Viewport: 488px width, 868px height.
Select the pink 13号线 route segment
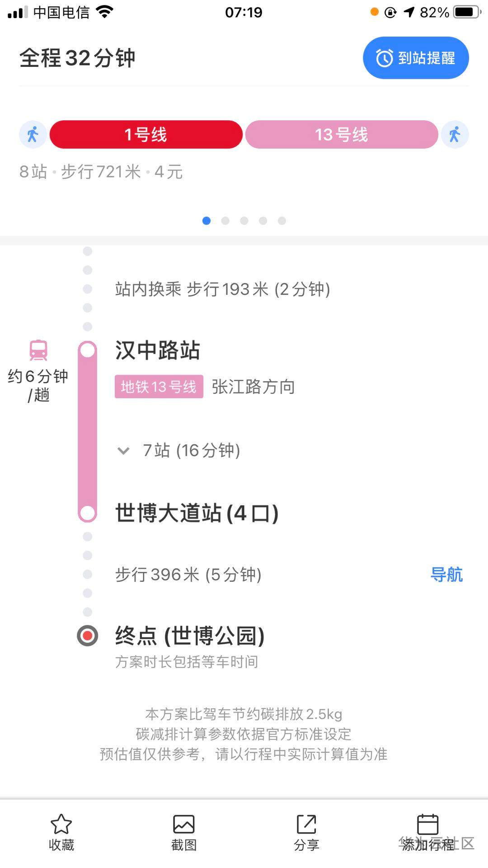(341, 134)
